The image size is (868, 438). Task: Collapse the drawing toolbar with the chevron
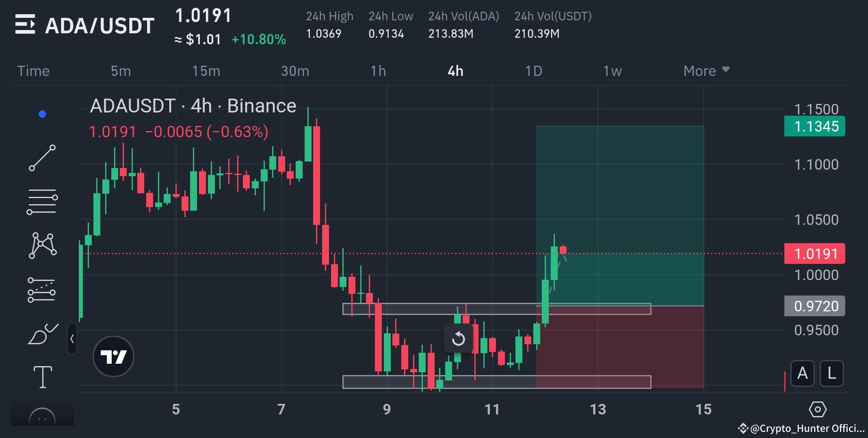[72, 339]
